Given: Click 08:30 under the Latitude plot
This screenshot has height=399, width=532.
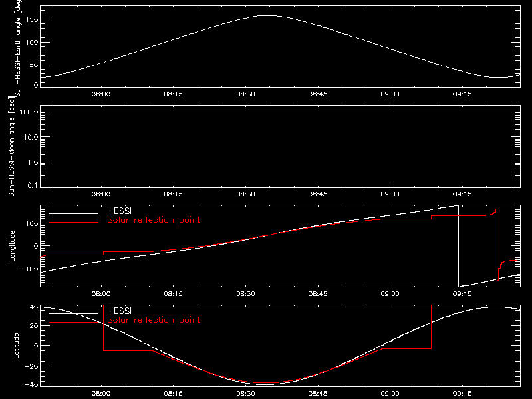Looking at the screenshot, I should point(245,394).
